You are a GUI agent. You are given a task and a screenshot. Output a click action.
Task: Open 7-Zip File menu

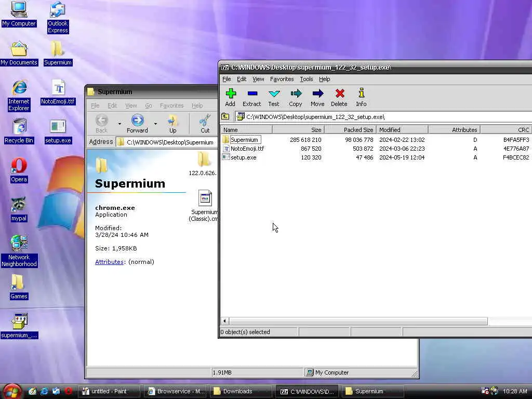227,79
